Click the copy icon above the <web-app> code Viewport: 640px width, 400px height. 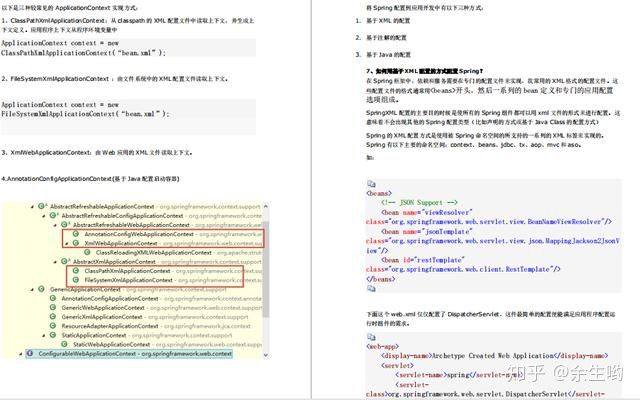371,337
